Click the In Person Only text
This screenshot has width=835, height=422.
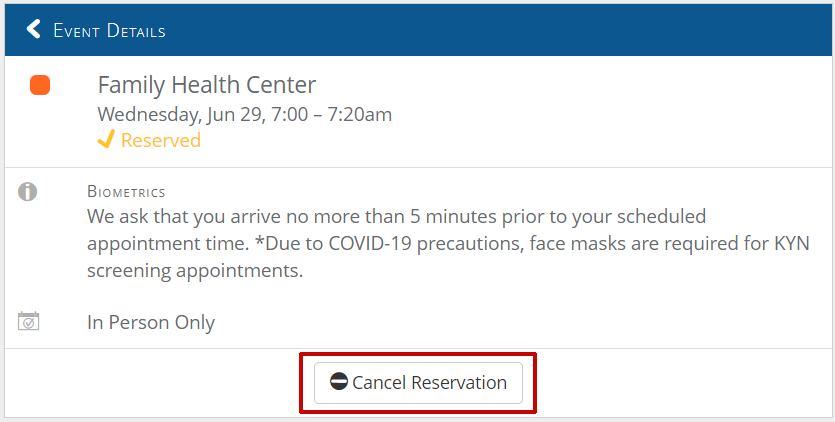pyautogui.click(x=151, y=322)
